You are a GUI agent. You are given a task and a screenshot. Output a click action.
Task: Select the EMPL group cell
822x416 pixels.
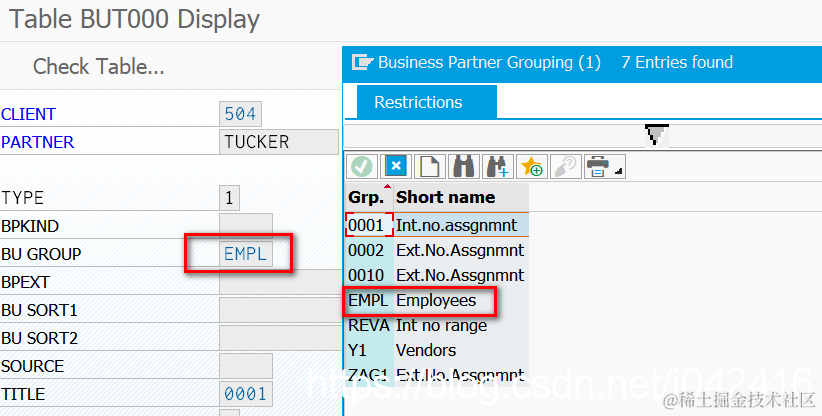[x=368, y=300]
